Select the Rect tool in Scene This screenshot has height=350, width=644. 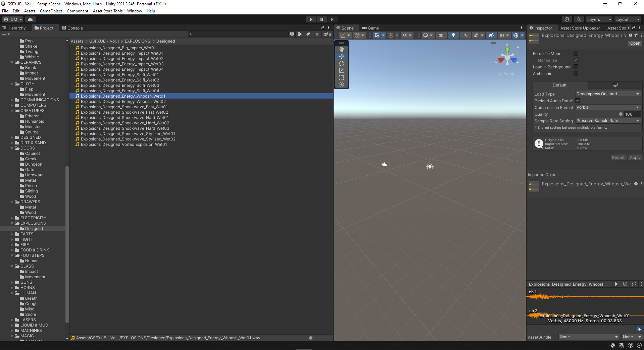pyautogui.click(x=342, y=77)
